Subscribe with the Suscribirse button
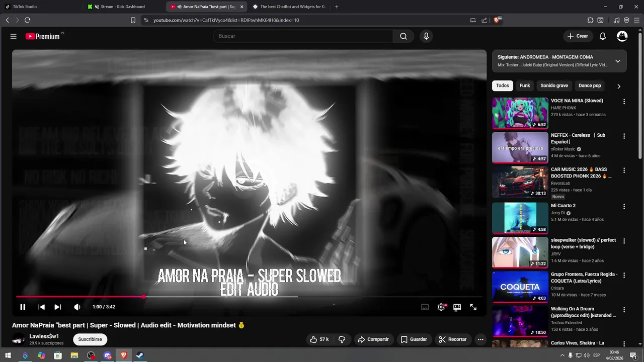 coord(90,339)
